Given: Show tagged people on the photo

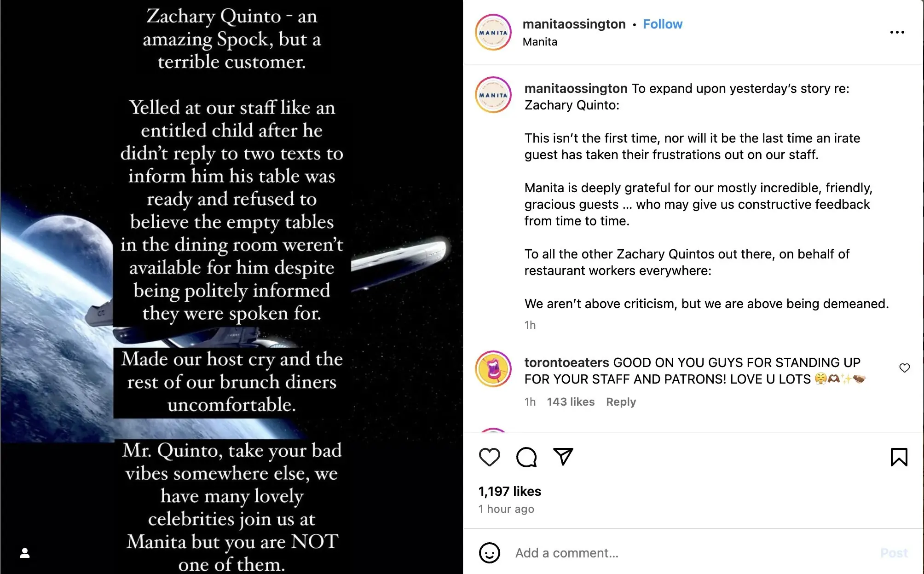Looking at the screenshot, I should (25, 553).
